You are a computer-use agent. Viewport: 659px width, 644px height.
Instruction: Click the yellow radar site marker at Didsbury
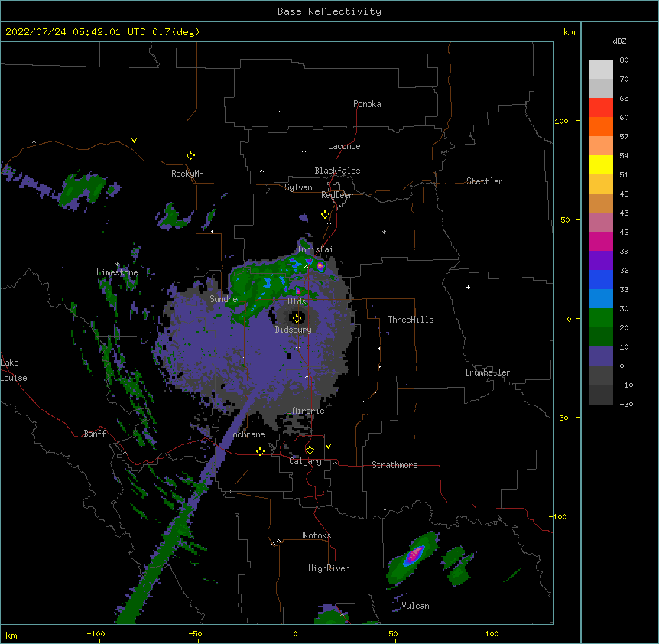pyautogui.click(x=297, y=318)
